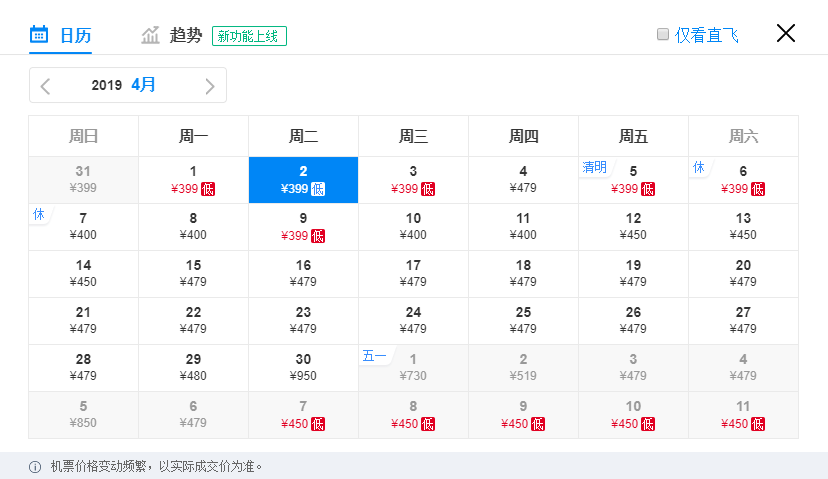Click the 休 tag on April 6
828x479 pixels.
(699, 167)
